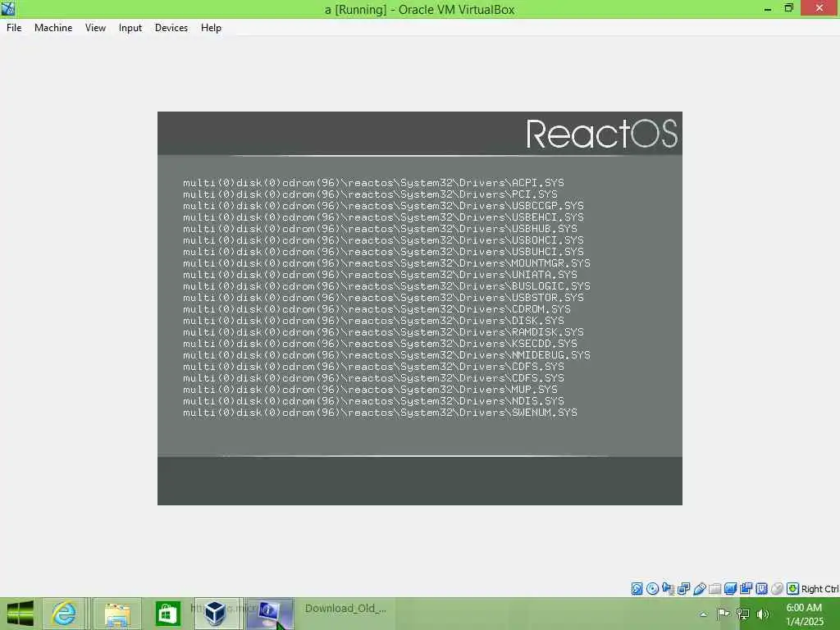Click the hard disk activity indicator
Screen dimensions: 840x630
tap(637, 589)
